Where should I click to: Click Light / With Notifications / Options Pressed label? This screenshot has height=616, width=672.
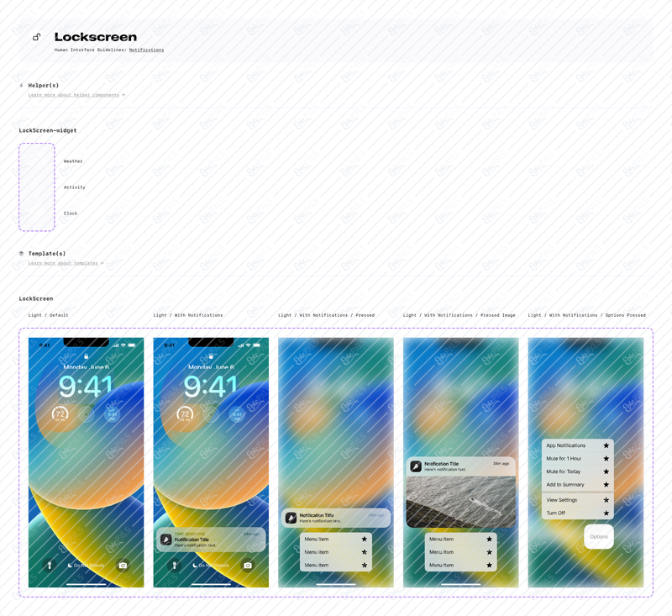[586, 315]
